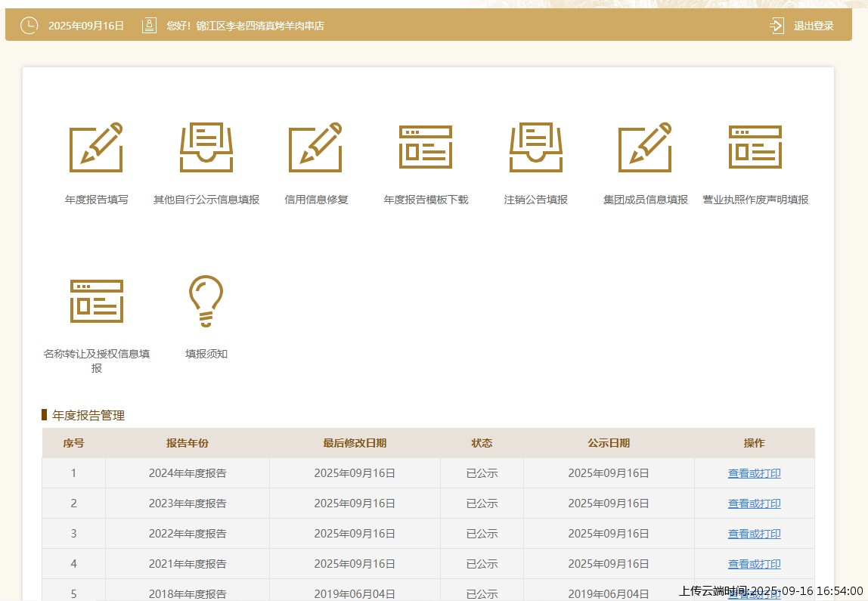Screen dimensions: 868x601
Task: Click the 公示日期 column header
Action: pos(609,443)
